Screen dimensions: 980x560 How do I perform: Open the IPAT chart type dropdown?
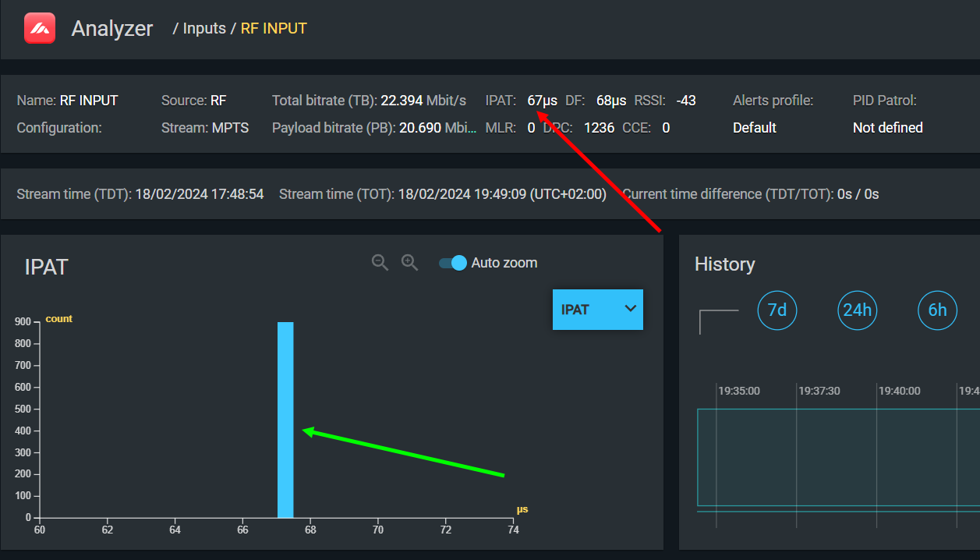(x=597, y=310)
